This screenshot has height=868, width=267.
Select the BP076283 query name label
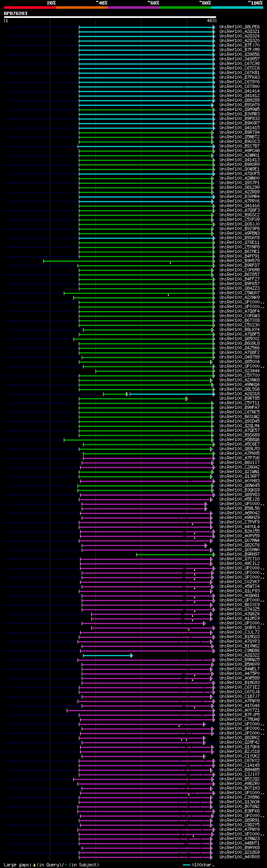16,13
